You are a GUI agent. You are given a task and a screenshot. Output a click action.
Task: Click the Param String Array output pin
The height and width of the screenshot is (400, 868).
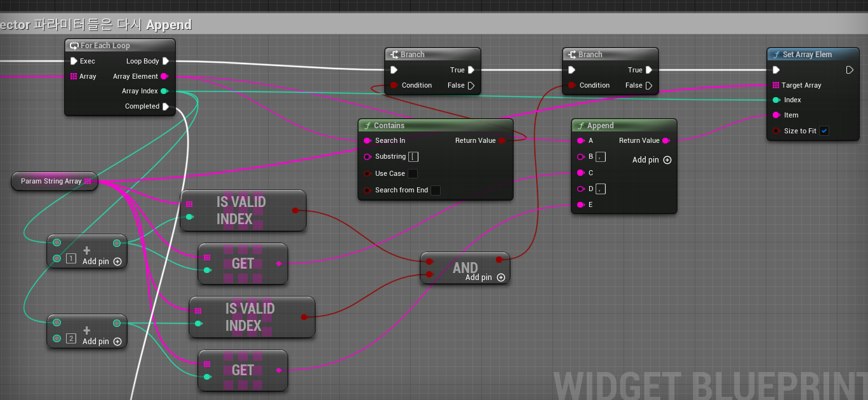point(88,182)
